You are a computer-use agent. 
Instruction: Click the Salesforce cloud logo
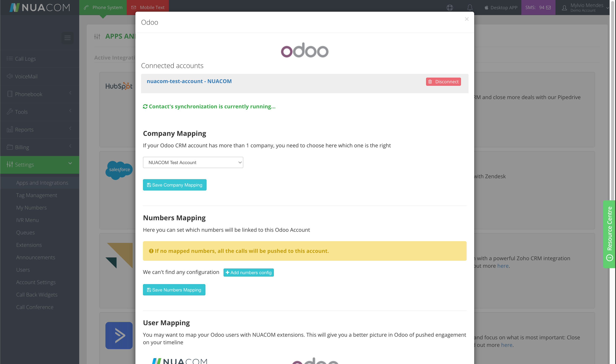click(x=119, y=170)
